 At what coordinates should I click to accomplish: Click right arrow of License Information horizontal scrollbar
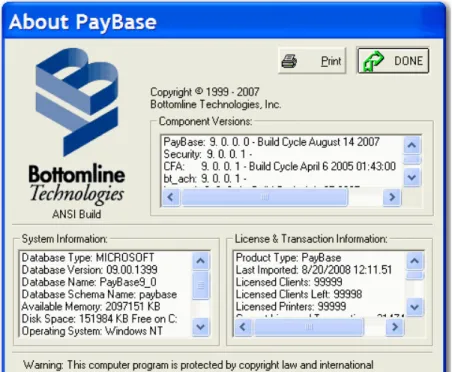point(395,327)
